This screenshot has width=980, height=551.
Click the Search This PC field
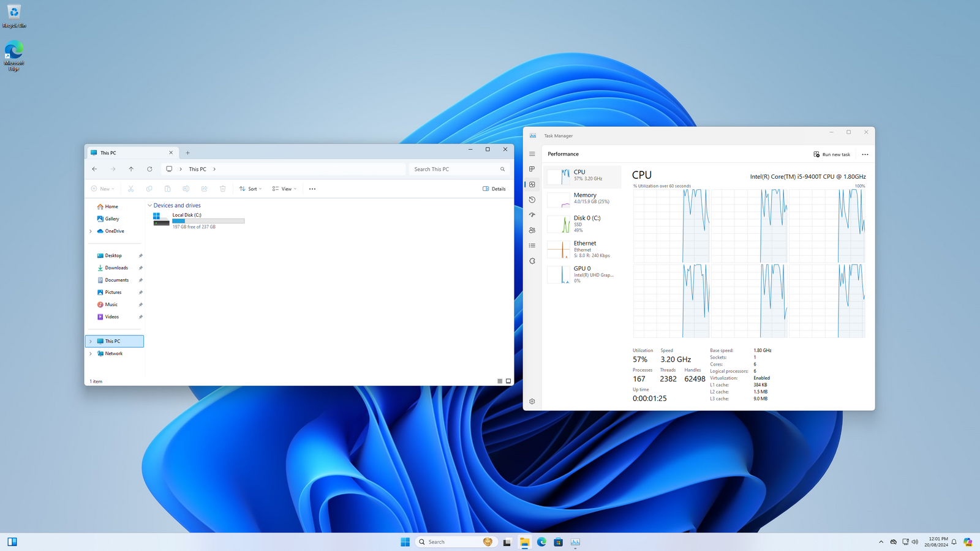pyautogui.click(x=454, y=169)
